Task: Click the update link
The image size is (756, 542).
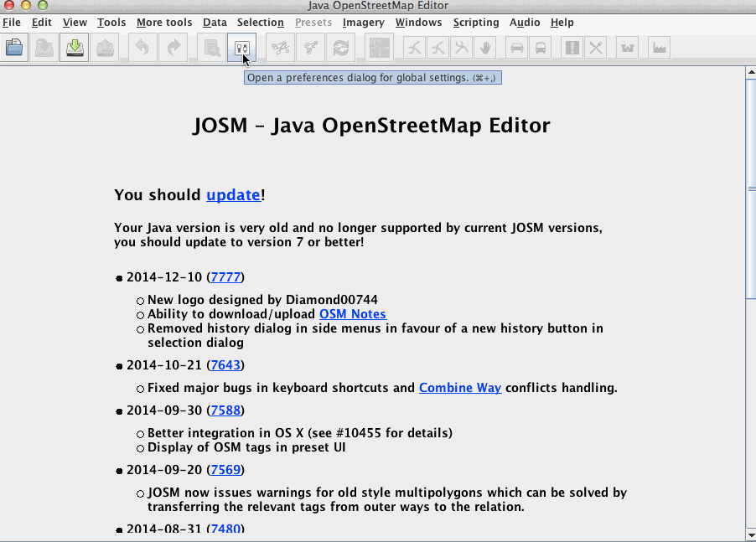Action: [x=233, y=195]
